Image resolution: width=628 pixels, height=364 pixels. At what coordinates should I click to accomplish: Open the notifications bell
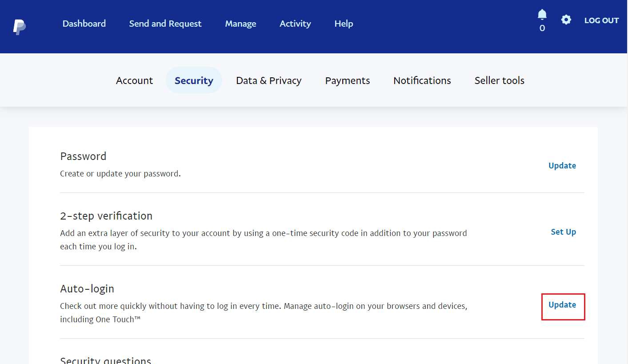pyautogui.click(x=542, y=15)
